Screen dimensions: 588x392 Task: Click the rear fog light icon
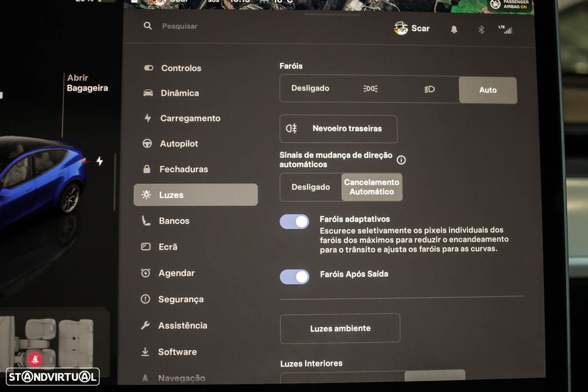coord(292,128)
